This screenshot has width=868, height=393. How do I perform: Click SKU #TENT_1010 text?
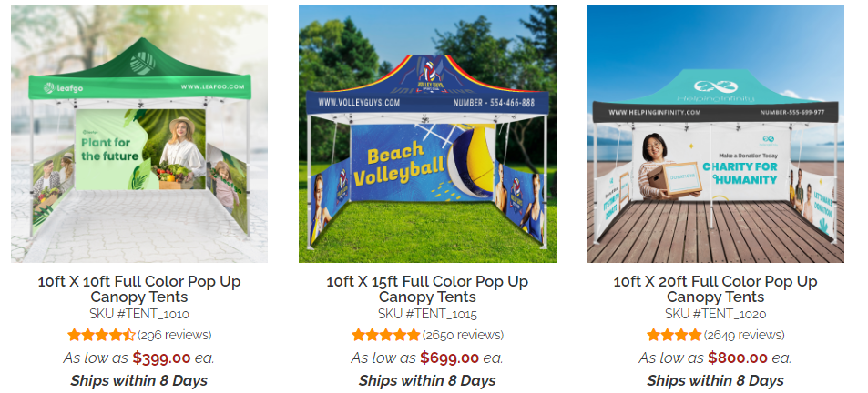[139, 314]
